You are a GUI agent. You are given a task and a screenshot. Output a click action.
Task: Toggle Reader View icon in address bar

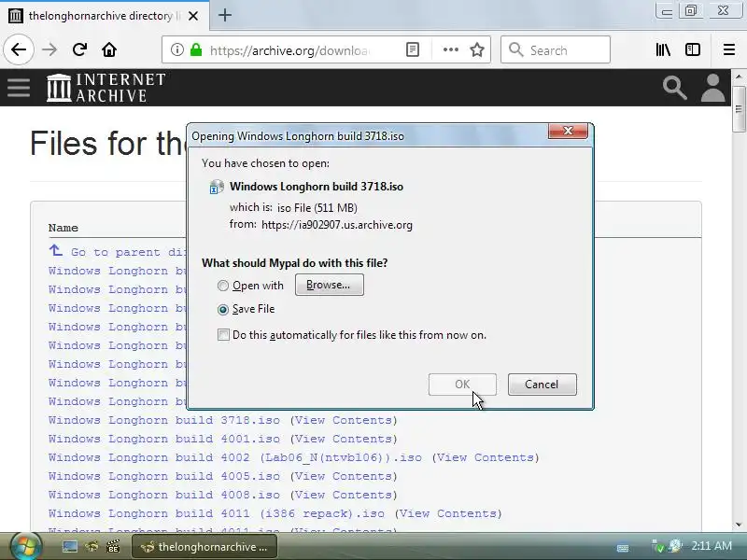(x=413, y=49)
